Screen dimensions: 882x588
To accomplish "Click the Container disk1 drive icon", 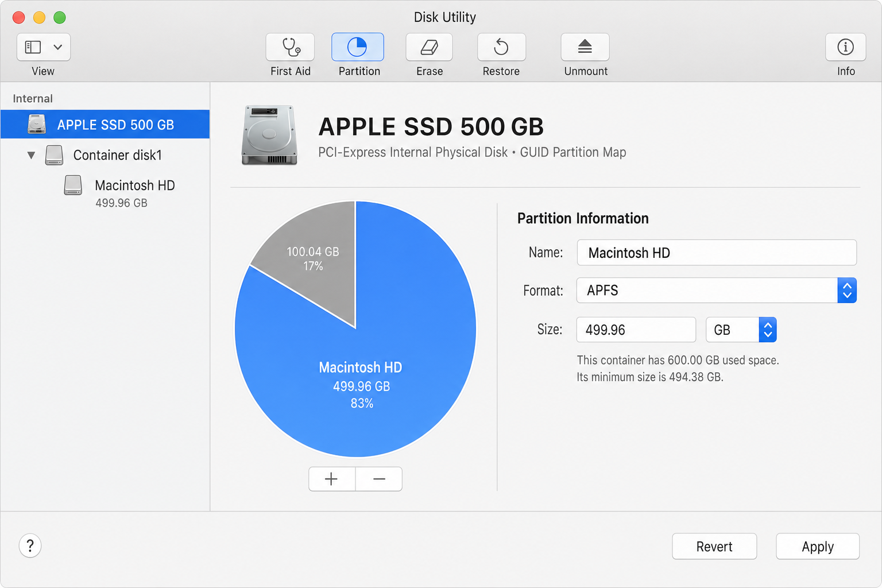I will point(54,155).
